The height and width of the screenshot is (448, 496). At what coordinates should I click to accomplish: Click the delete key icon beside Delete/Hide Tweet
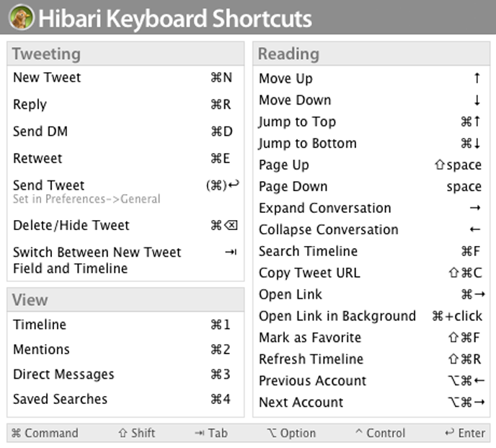click(230, 226)
